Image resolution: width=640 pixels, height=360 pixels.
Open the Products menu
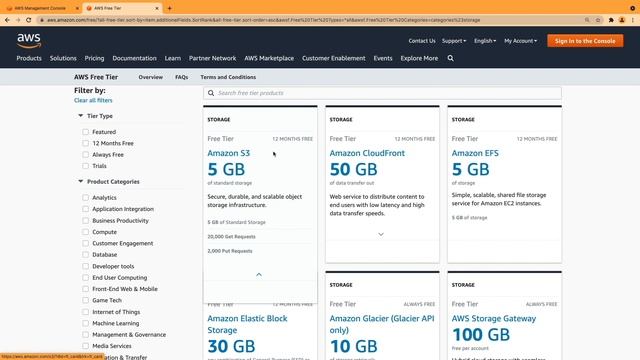click(29, 58)
